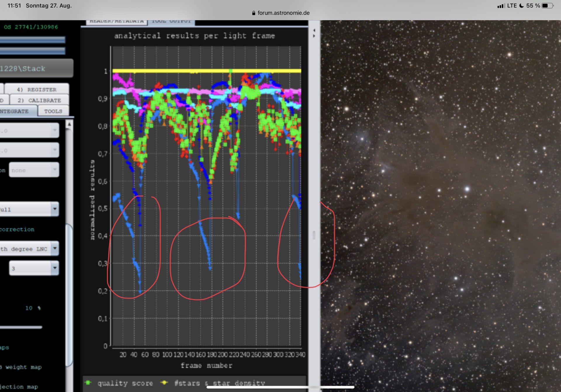Click the 'frame number' axis label

(207, 365)
